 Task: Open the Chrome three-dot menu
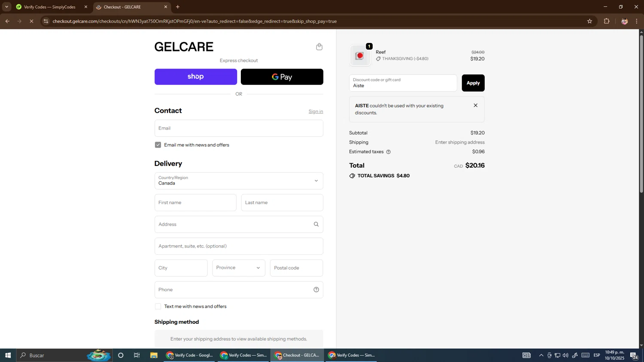[x=637, y=21]
